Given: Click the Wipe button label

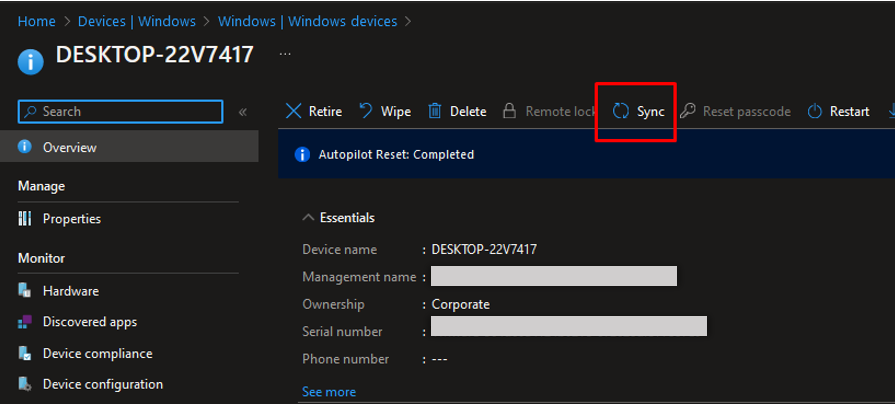Looking at the screenshot, I should (x=396, y=111).
